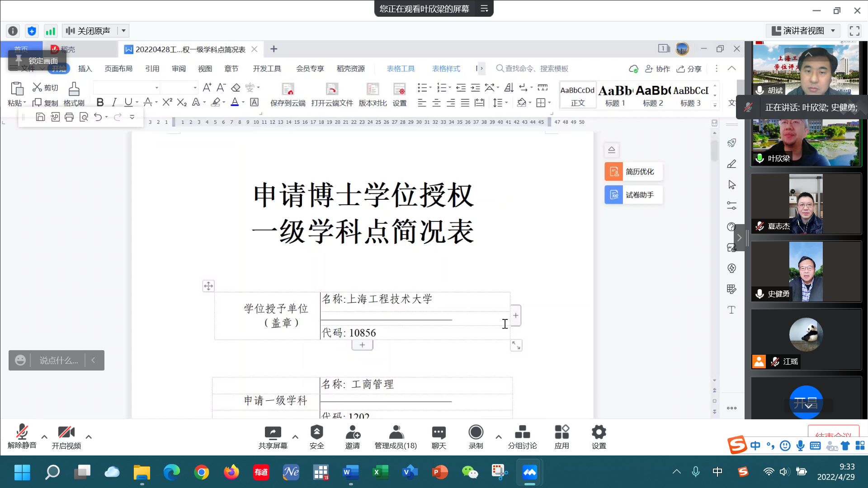Switch to the Table Tools tab

401,69
